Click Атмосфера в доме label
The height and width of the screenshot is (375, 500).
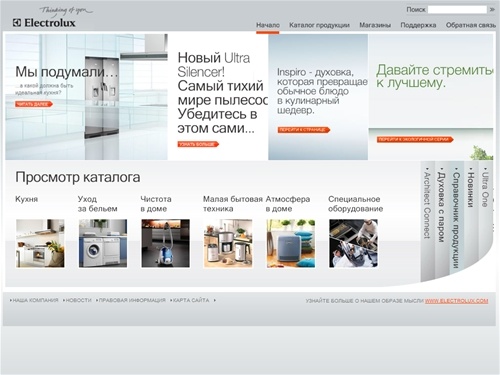[x=288, y=204]
